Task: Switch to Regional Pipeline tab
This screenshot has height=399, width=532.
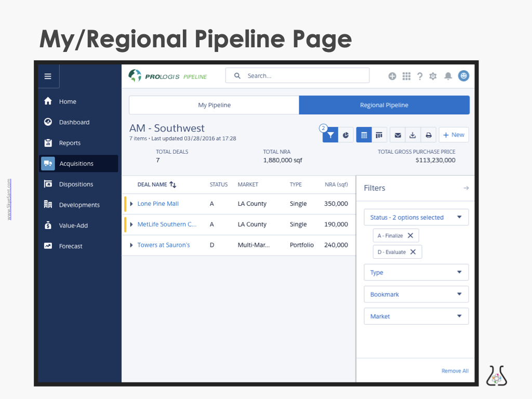Action: (384, 105)
